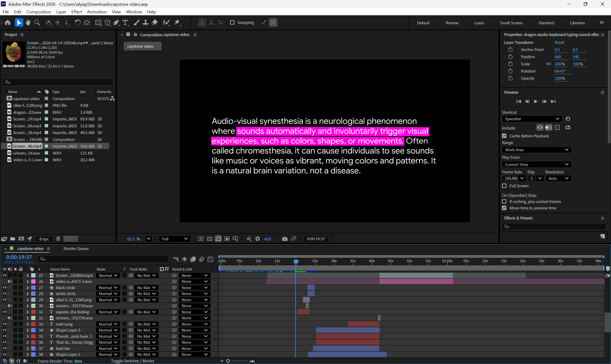Open the Range Work Area dropdown

point(537,150)
